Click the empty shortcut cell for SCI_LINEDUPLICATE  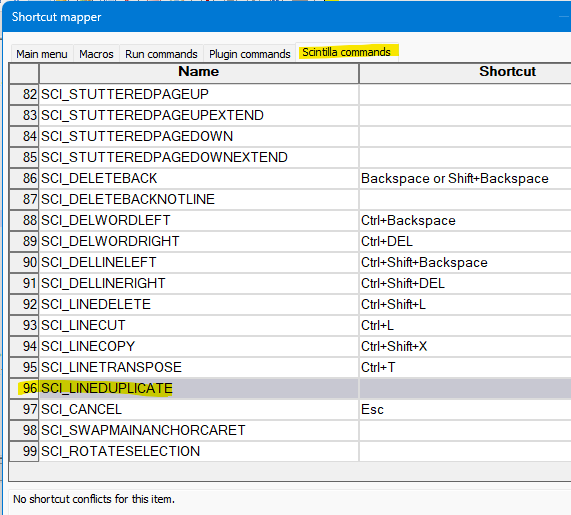click(465, 389)
